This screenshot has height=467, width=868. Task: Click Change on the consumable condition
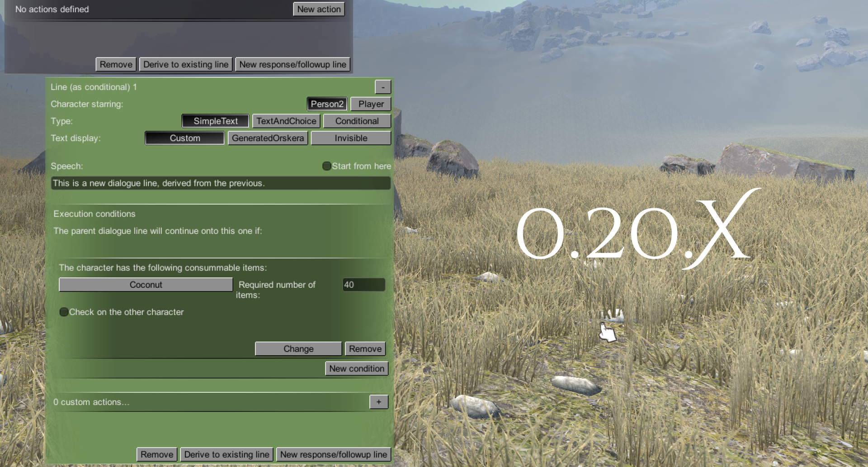click(x=298, y=349)
